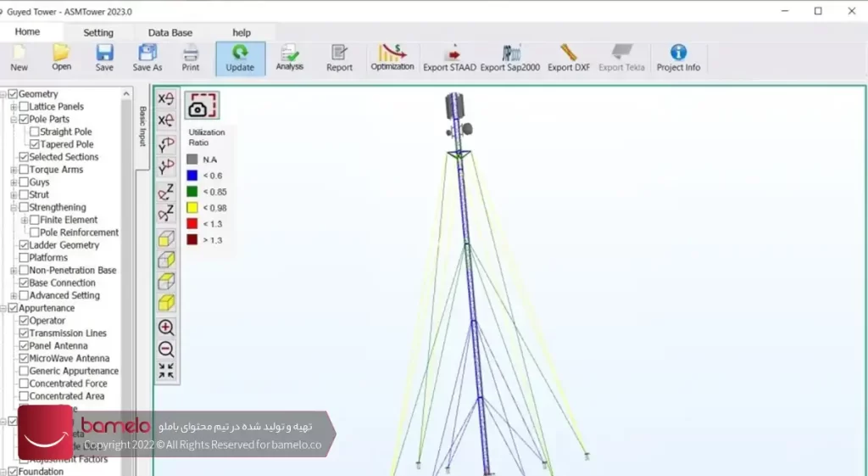Click the yellow < 0.98 legend swatch

(192, 208)
